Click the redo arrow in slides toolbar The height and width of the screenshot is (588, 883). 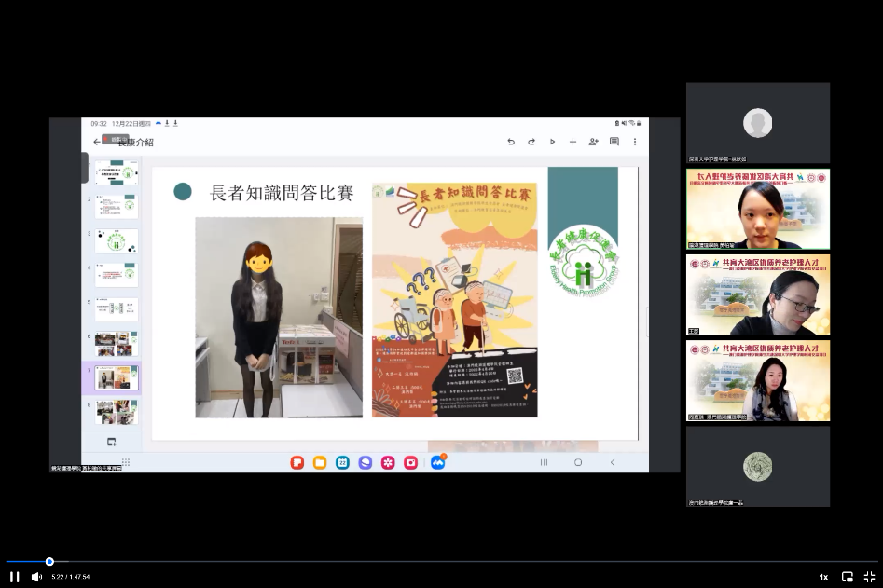click(531, 142)
